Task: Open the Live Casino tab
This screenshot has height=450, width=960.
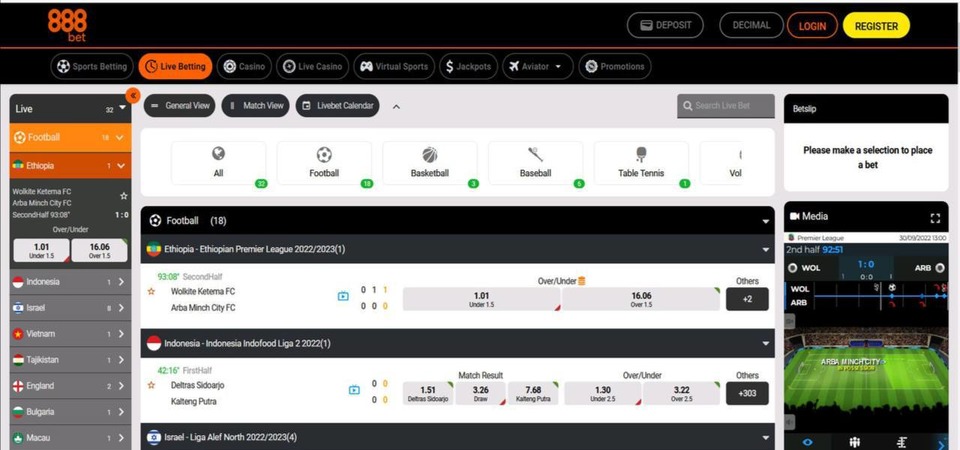Action: pos(312,66)
